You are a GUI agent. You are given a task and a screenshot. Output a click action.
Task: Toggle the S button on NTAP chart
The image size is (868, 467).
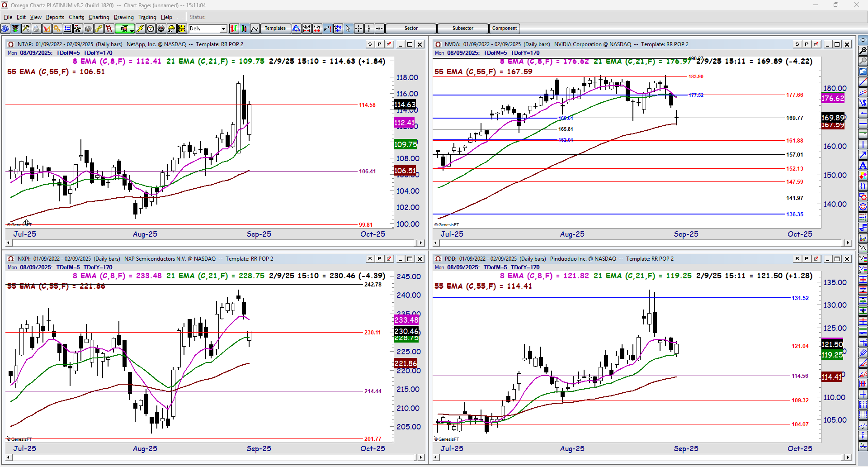[370, 44]
